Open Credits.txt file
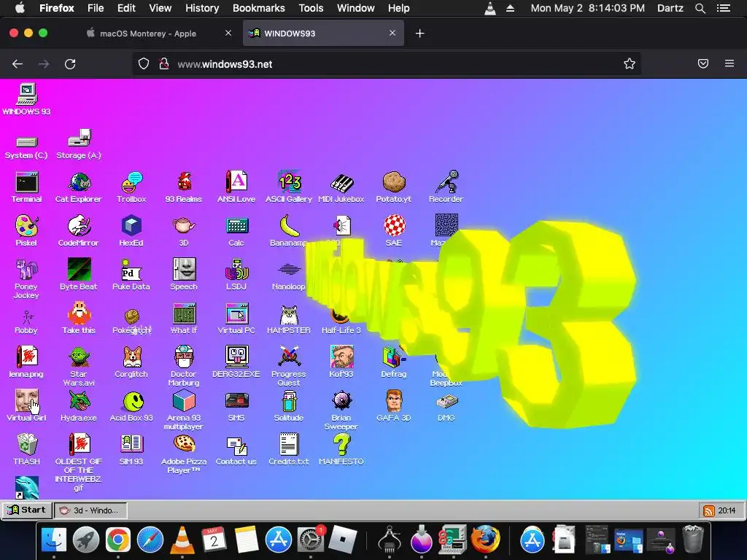This screenshot has width=747, height=560. coord(289,444)
